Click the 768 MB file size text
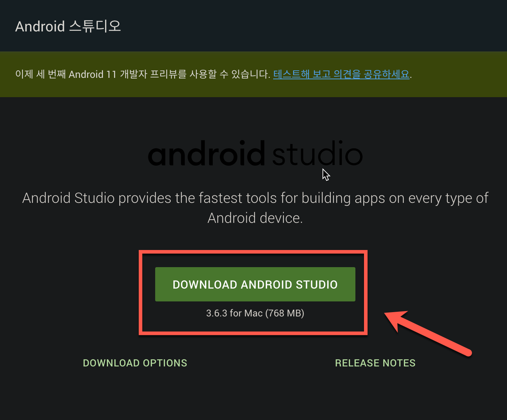Image resolution: width=507 pixels, height=420 pixels. tap(284, 313)
